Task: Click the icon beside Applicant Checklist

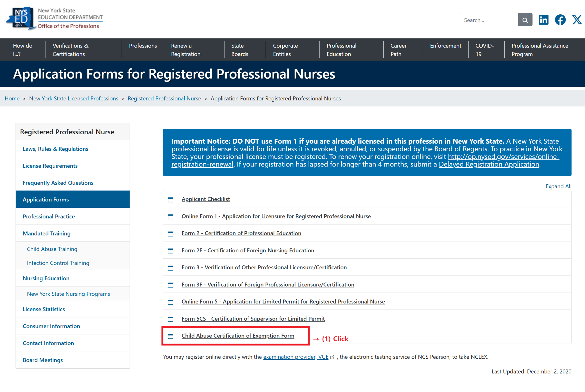Action: coord(170,199)
